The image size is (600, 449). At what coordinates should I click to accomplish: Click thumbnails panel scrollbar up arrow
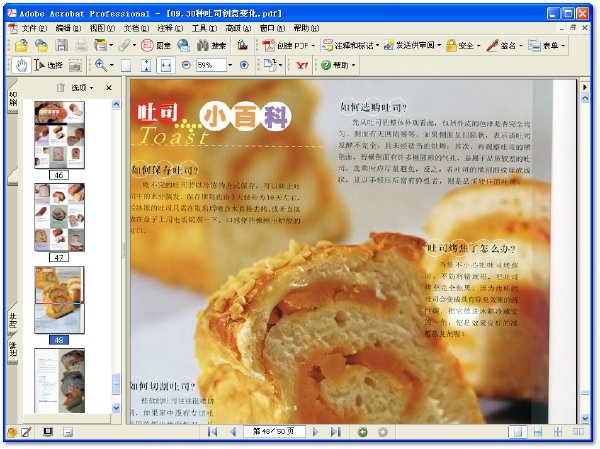point(116,104)
